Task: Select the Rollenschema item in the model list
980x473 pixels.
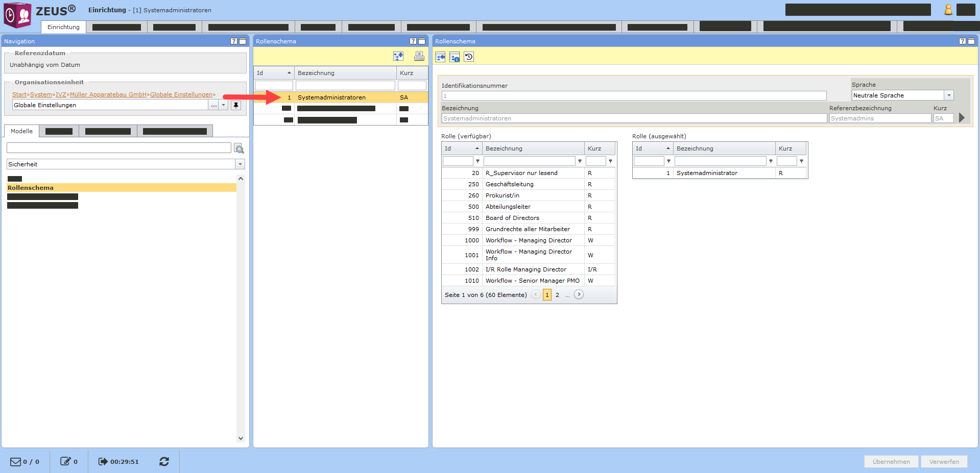Action: [31, 188]
